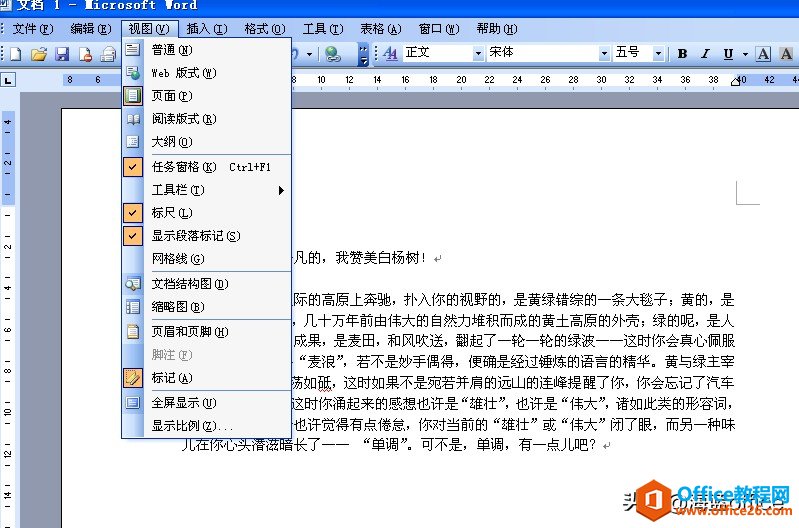Click the document map icon beside 文档结构图
Viewport: 799px width, 528px height.
click(x=133, y=283)
